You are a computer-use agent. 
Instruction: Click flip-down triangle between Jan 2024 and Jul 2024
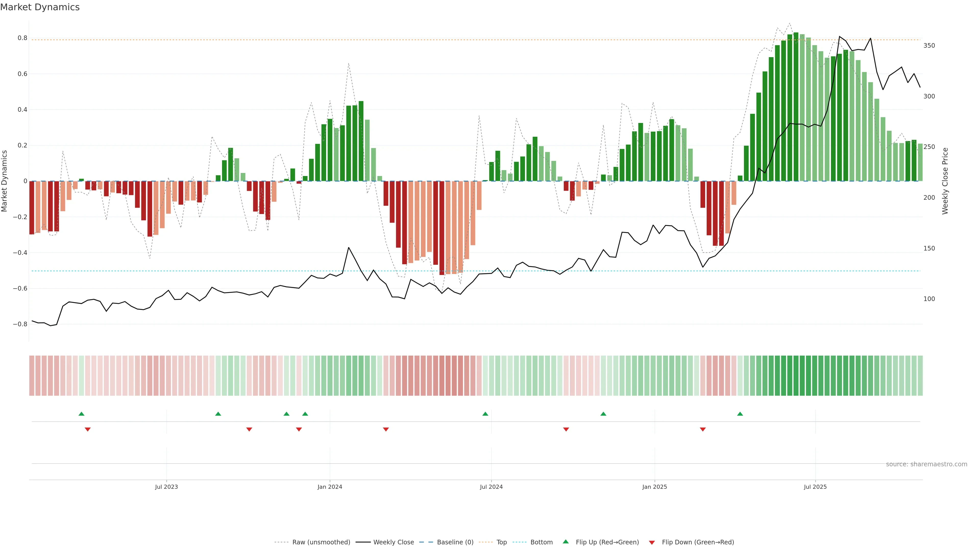(386, 429)
